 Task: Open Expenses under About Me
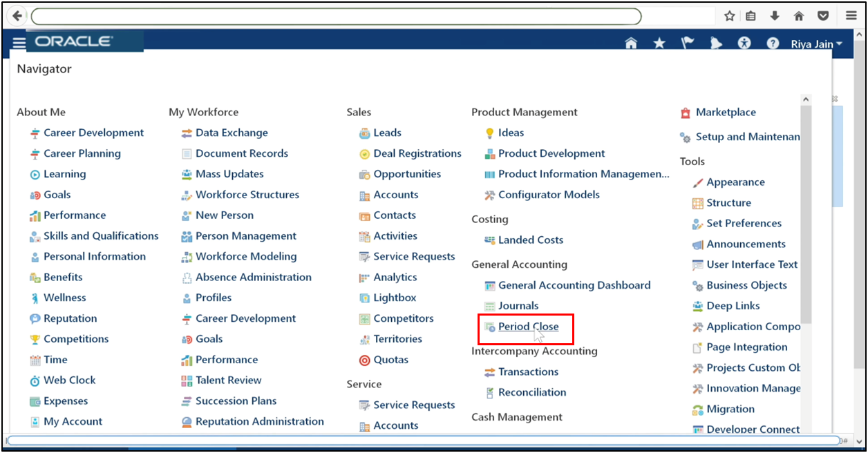pos(66,401)
